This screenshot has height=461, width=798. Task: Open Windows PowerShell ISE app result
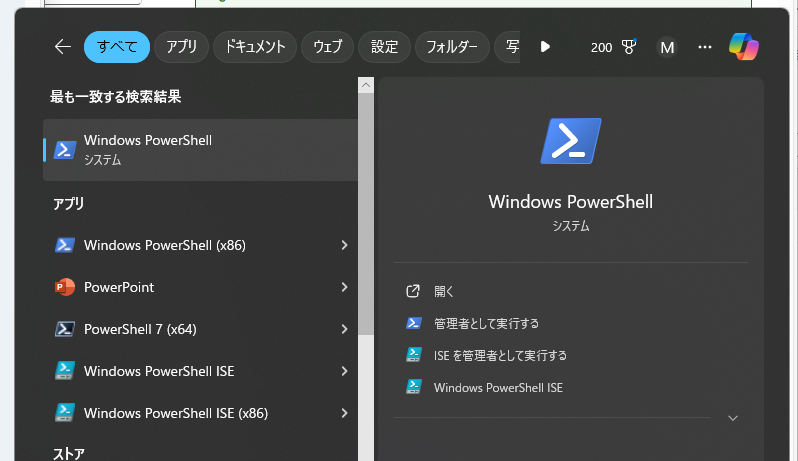click(x=201, y=371)
